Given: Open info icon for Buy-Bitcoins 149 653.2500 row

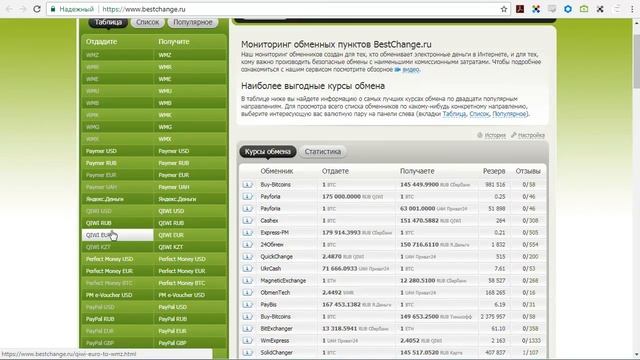Looking at the screenshot, I should pos(247,317).
